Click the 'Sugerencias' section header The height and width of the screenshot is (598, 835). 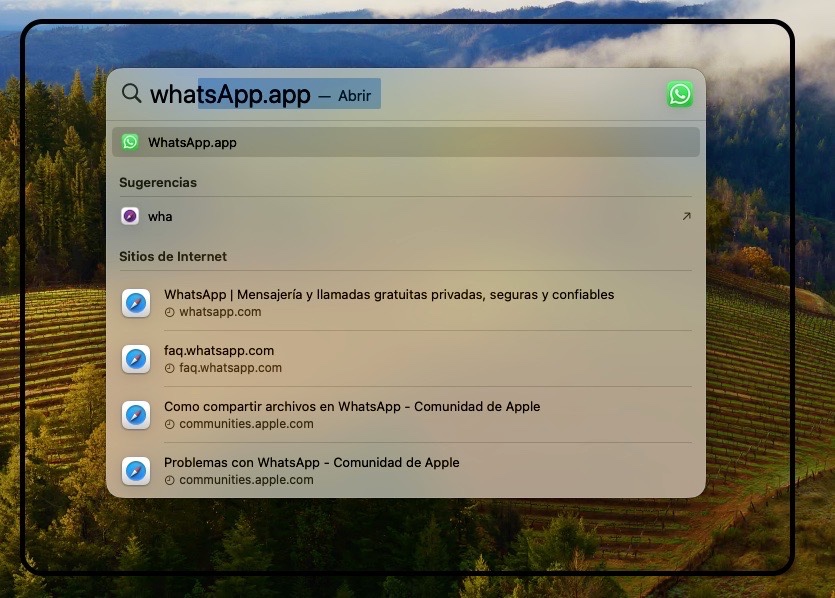158,183
